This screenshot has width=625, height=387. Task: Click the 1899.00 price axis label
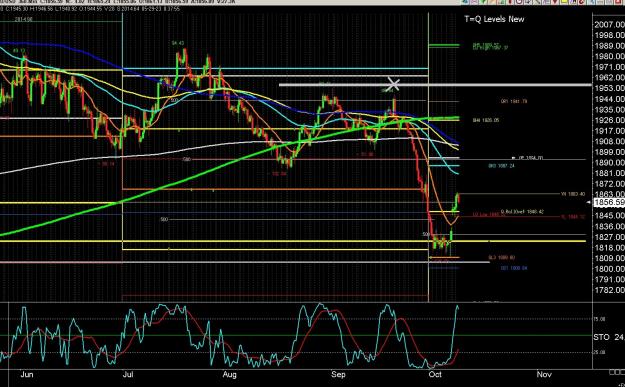[x=609, y=152]
